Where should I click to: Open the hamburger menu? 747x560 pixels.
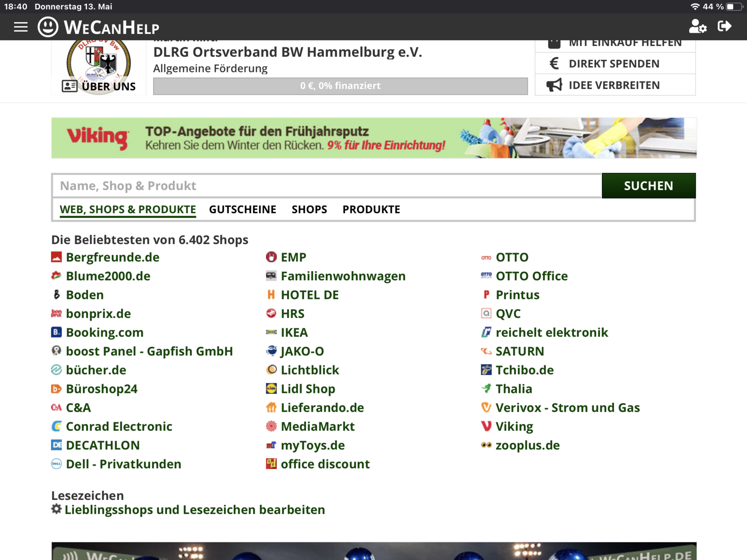(21, 27)
